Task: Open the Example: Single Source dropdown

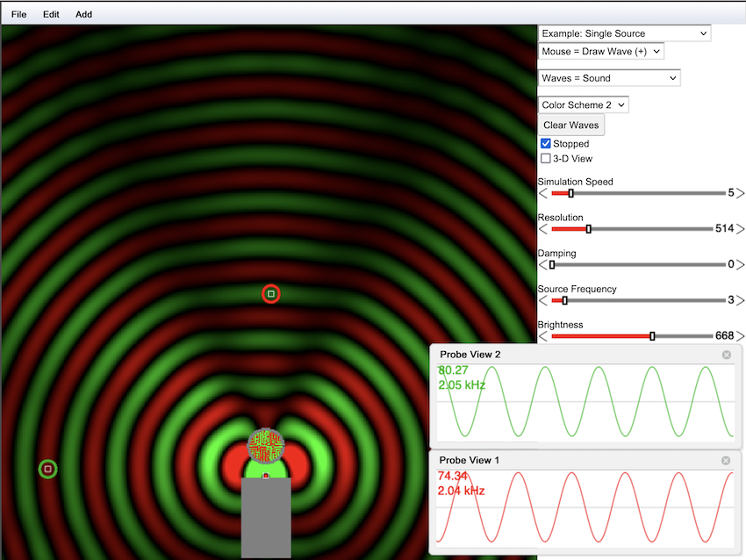Action: tap(624, 33)
